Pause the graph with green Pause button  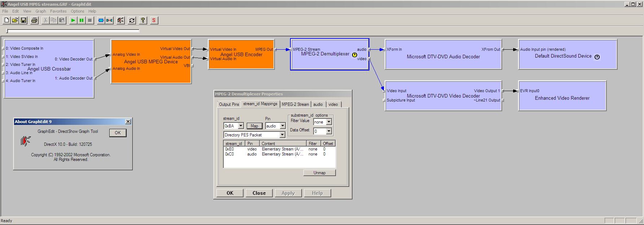click(82, 20)
